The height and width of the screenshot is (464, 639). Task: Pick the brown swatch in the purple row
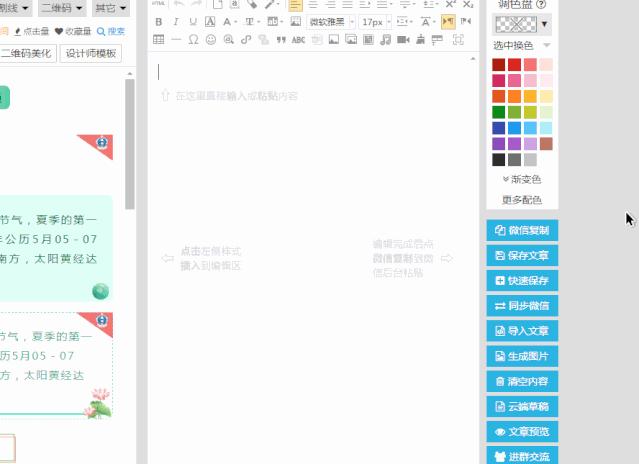[x=546, y=144]
